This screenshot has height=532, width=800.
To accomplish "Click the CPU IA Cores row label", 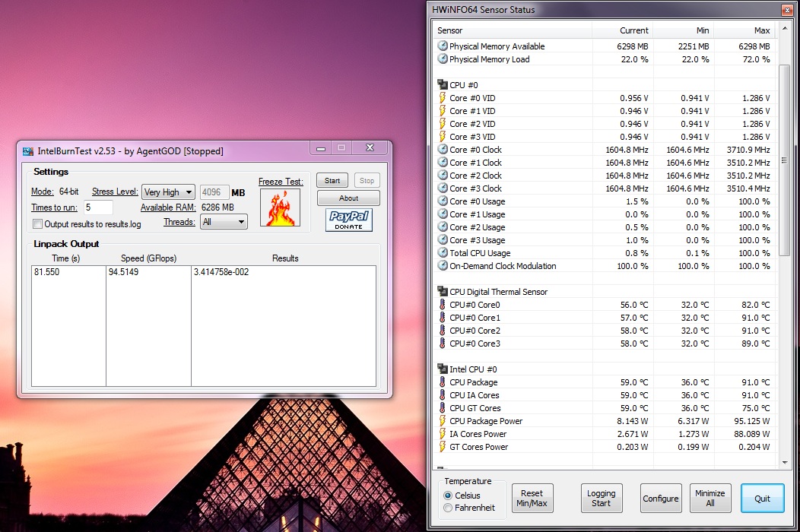I will pyautogui.click(x=475, y=394).
